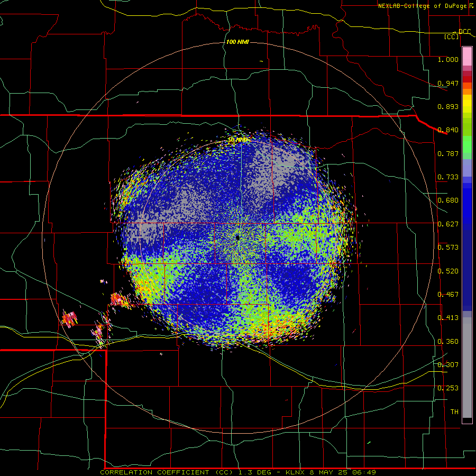Viewport: 476px width, 476px height.
Task: Click the 0.573 scale value
Action: (448, 248)
